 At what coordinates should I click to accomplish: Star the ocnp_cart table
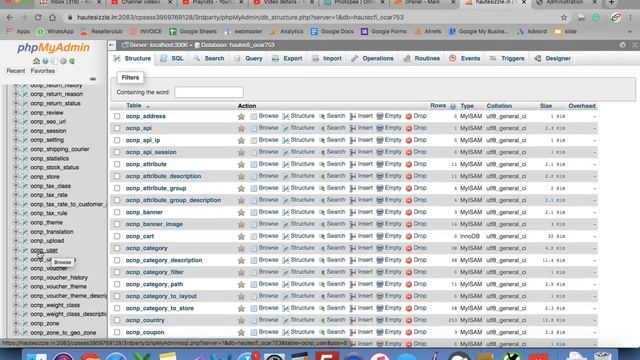click(241, 236)
